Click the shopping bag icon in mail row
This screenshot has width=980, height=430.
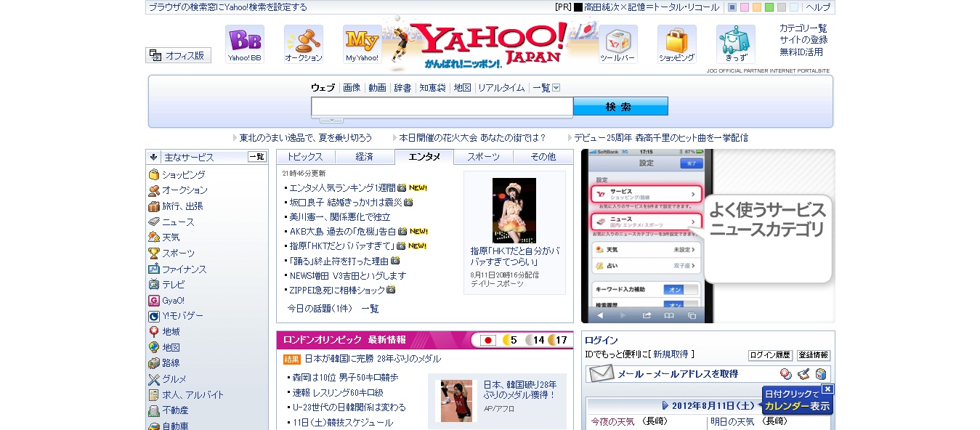pos(821,374)
